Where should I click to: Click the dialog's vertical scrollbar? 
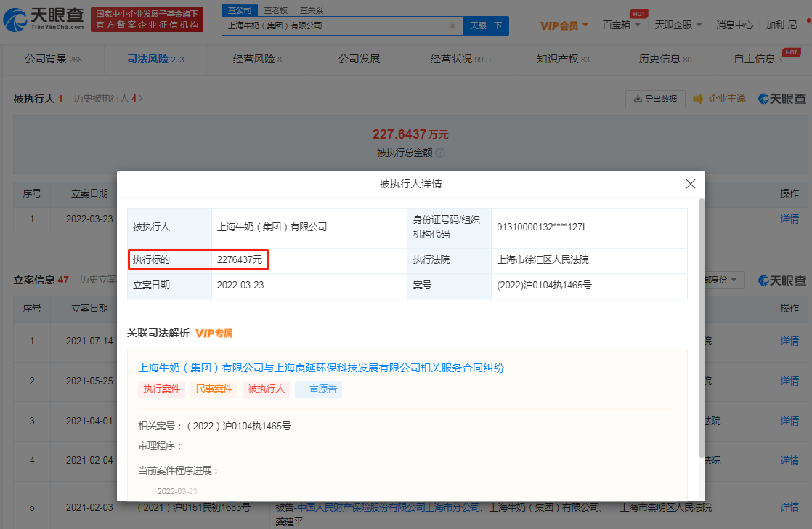pyautogui.click(x=702, y=328)
